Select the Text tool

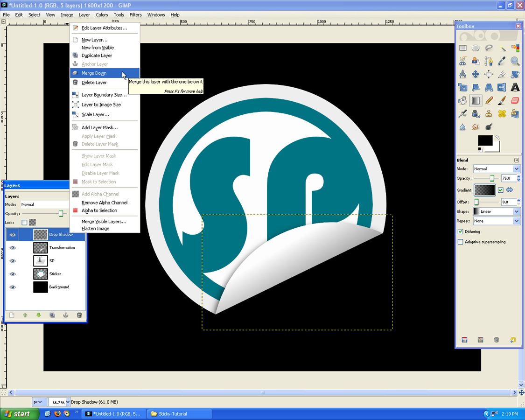pyautogui.click(x=515, y=87)
